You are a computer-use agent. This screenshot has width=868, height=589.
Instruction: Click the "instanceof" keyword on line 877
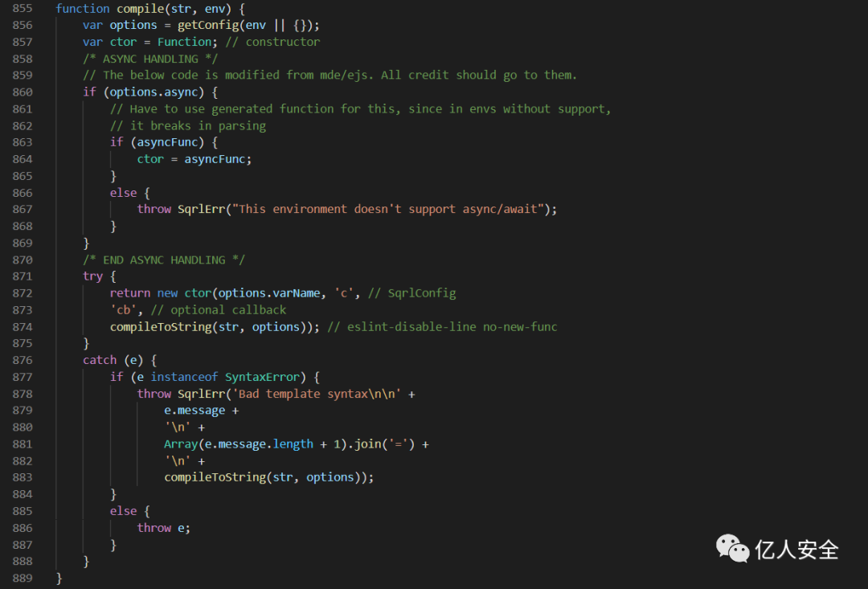click(x=184, y=377)
